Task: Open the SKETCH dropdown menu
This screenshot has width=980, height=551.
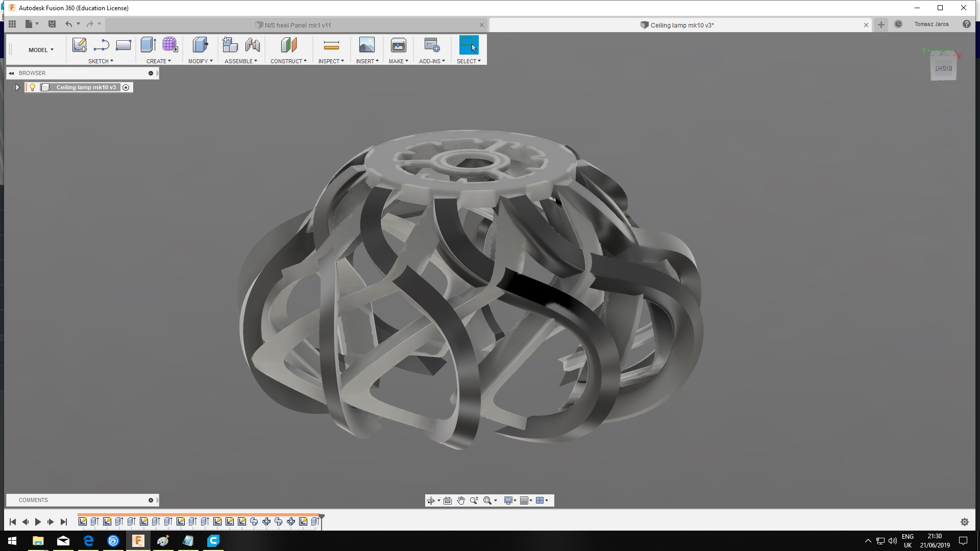Action: tap(101, 61)
